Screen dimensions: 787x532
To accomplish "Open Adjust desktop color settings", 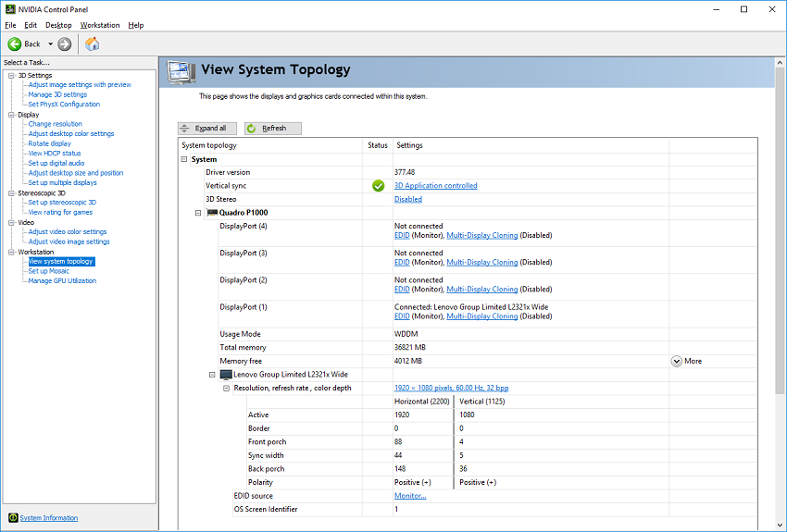I will [x=71, y=134].
